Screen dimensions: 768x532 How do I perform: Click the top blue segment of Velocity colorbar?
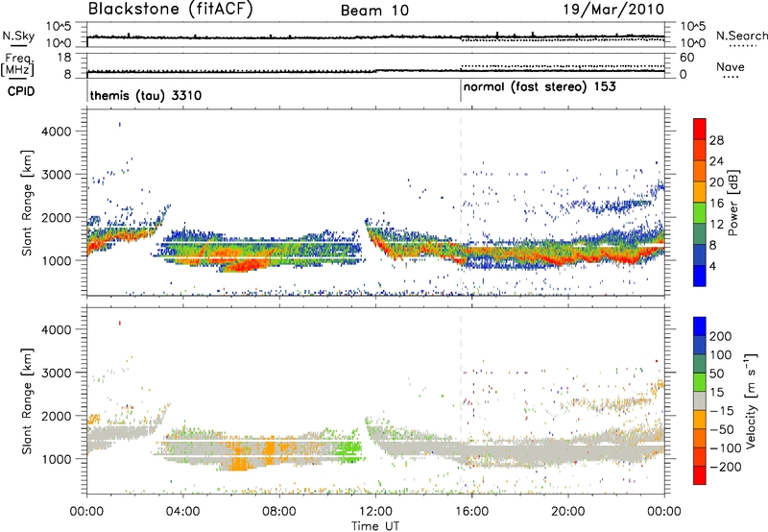(700, 326)
